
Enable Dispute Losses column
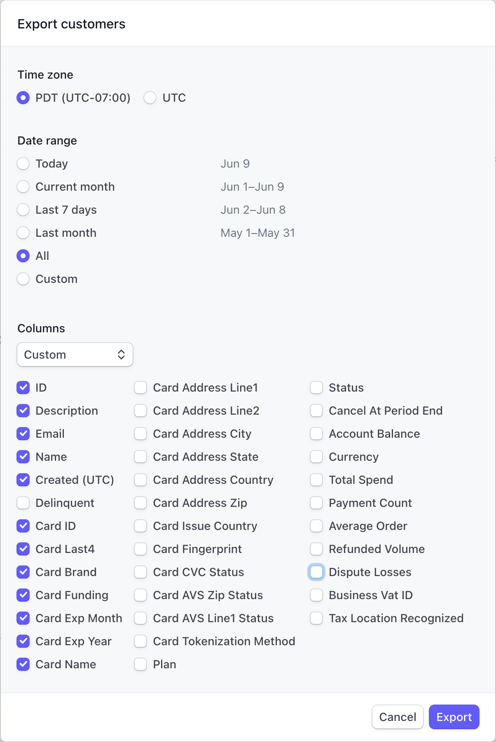point(317,572)
